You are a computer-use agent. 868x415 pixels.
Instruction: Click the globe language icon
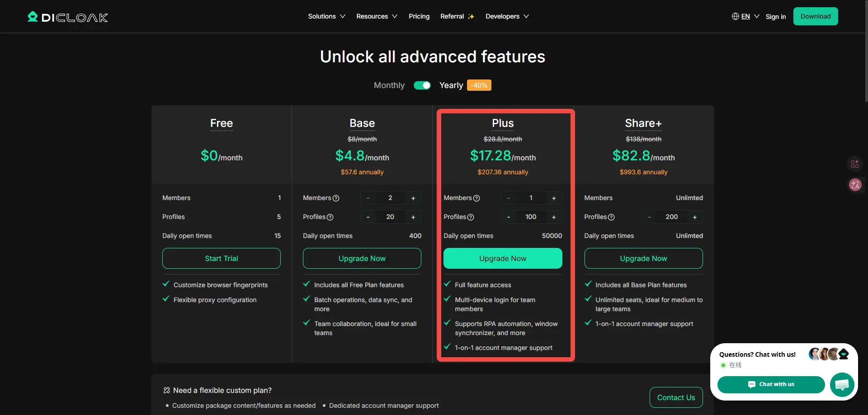pyautogui.click(x=736, y=17)
